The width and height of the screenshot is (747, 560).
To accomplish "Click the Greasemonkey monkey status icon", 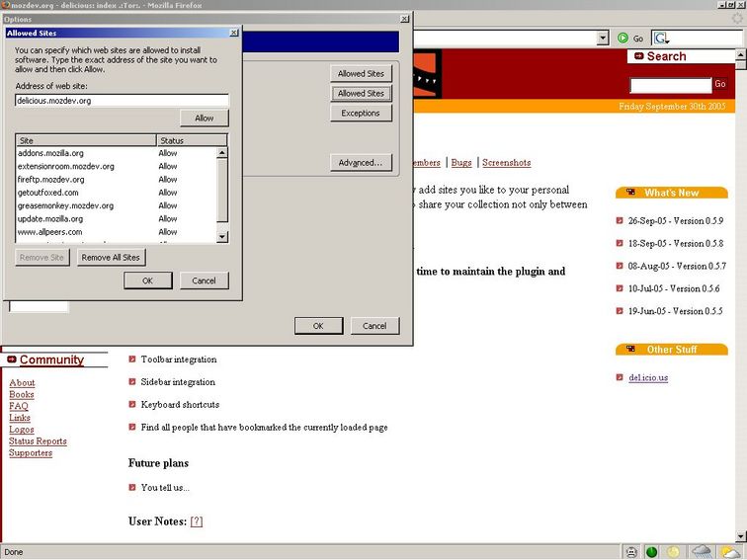I will tap(631, 552).
